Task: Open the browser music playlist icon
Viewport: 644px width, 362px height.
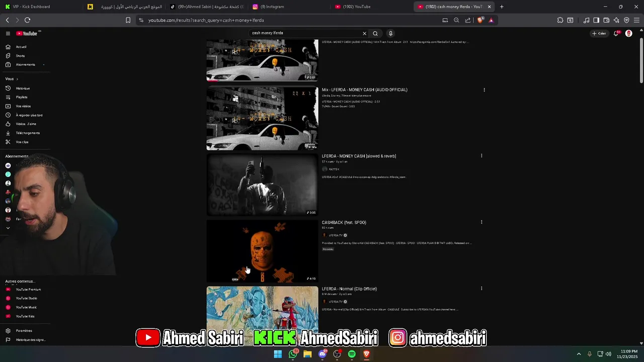Action: [586, 20]
